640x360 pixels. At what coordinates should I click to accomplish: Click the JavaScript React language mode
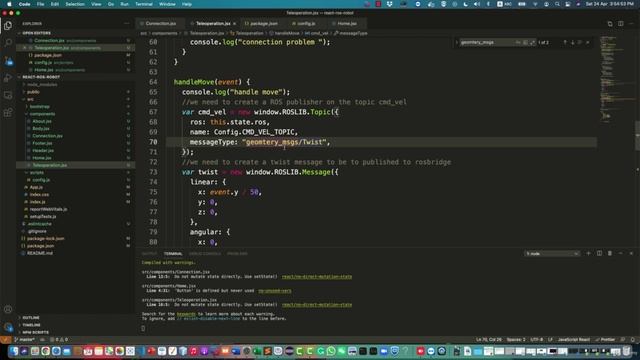point(573,340)
